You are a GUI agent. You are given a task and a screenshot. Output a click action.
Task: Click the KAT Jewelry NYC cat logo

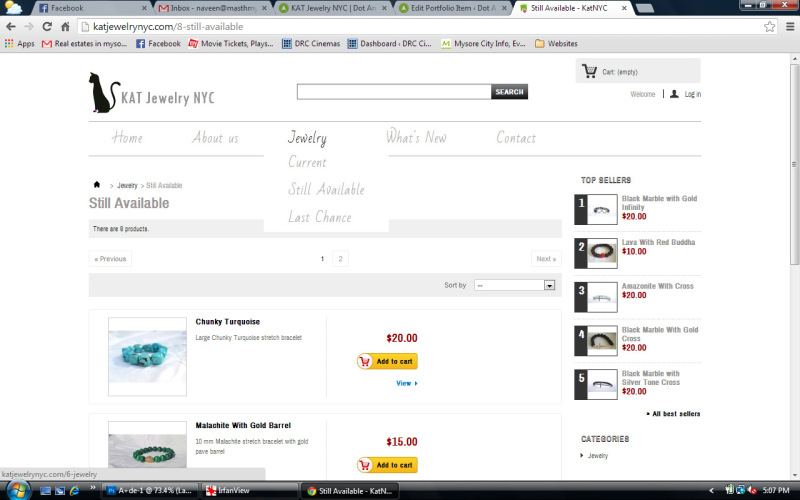coord(101,92)
